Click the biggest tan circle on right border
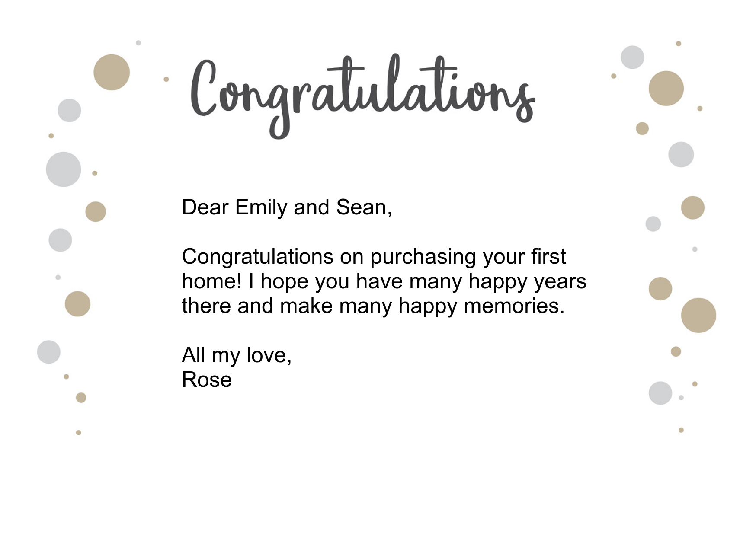Screen dimensions: 756x536 point(698,315)
